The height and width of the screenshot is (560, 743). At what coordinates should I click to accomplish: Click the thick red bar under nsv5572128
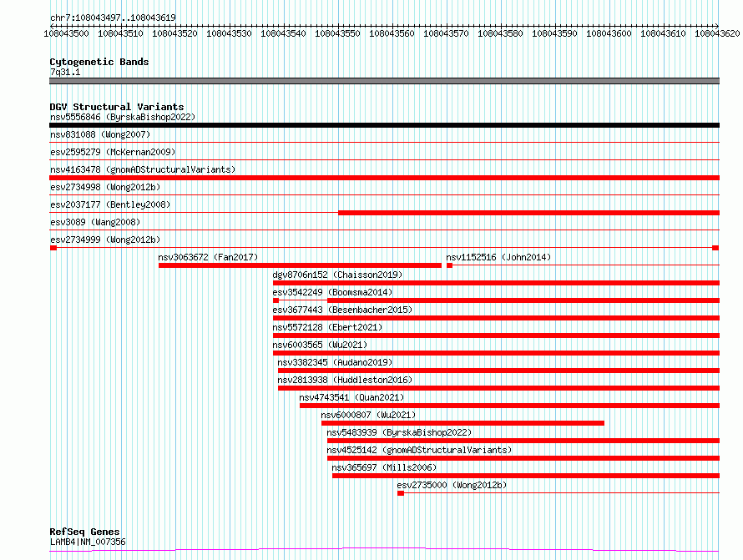click(x=496, y=335)
